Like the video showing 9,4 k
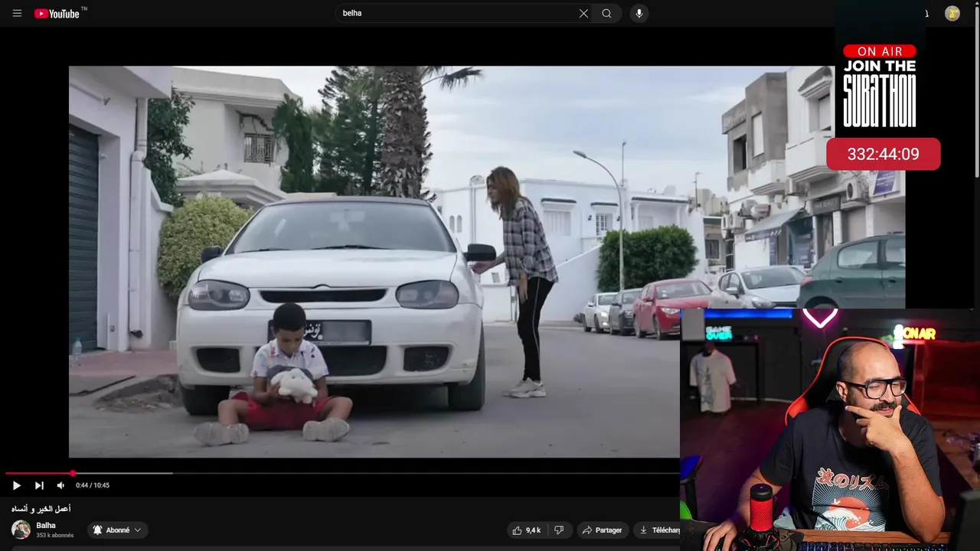 coord(527,530)
